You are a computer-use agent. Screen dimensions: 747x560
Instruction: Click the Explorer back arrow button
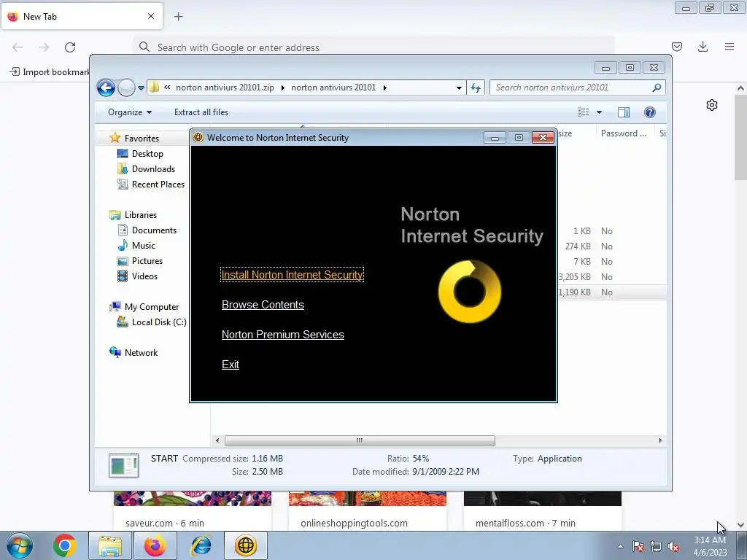click(106, 87)
